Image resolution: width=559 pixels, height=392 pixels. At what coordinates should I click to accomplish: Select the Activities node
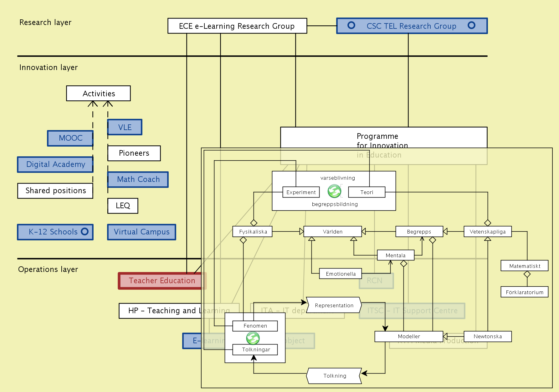point(98,93)
